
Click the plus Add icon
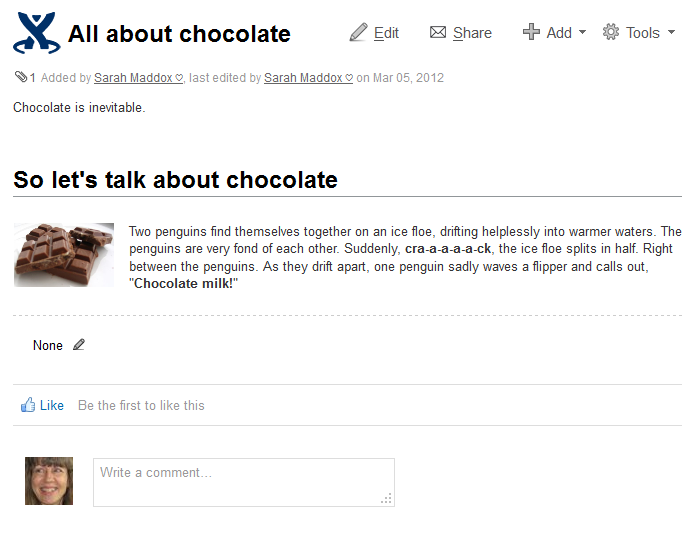pyautogui.click(x=531, y=32)
